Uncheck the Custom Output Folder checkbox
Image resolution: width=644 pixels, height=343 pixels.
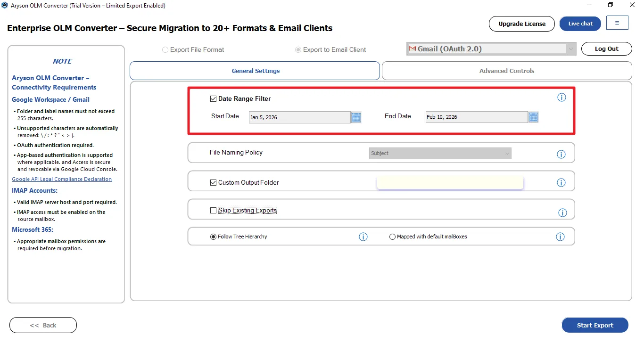pos(213,182)
